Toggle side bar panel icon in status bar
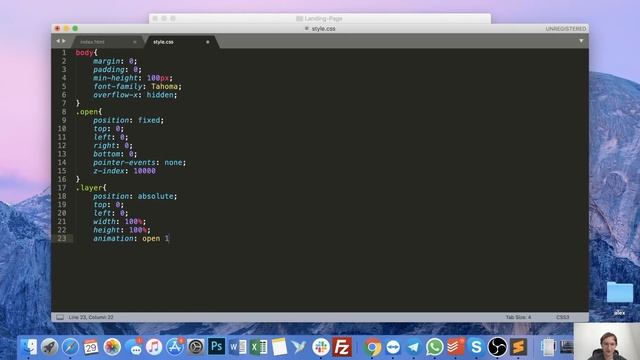The height and width of the screenshot is (360, 640). 60,317
